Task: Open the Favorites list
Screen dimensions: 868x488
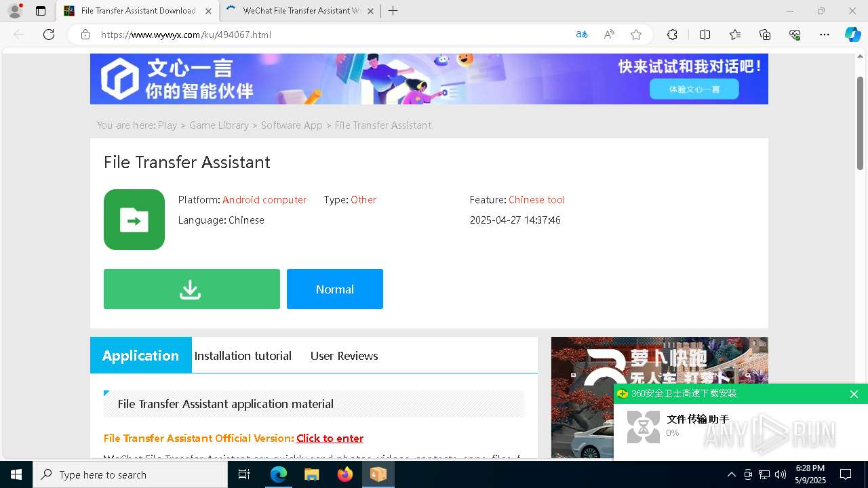Action: tap(735, 35)
